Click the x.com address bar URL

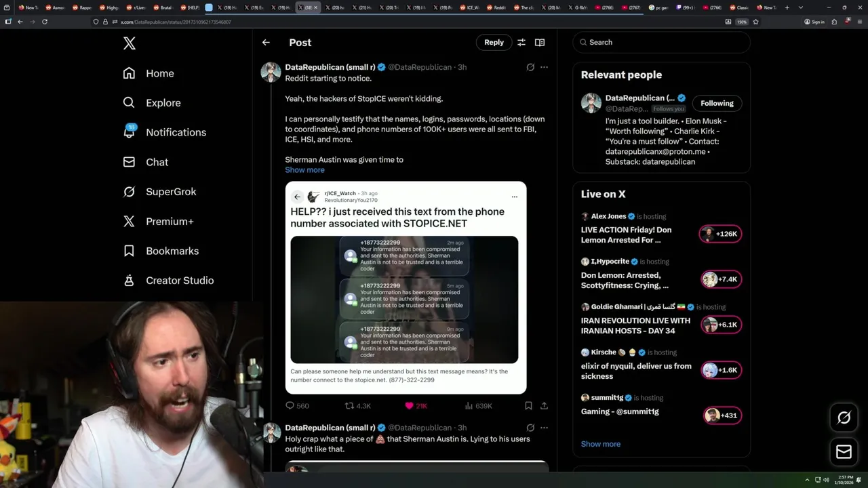point(176,22)
